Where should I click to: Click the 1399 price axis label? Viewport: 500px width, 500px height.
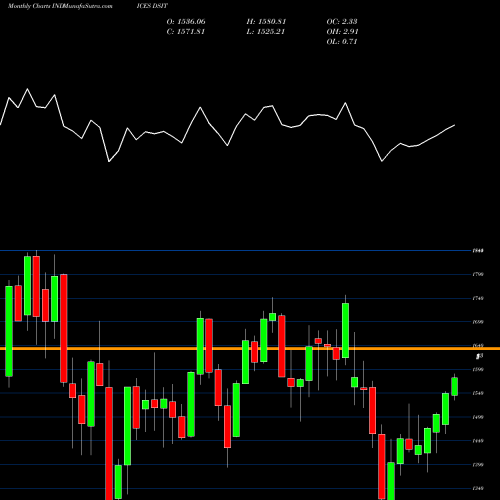click(478, 465)
